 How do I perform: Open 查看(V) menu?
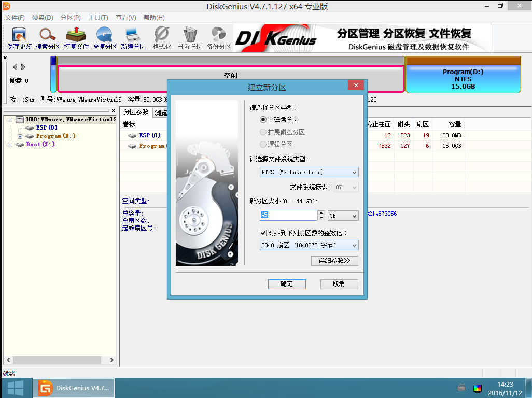126,18
